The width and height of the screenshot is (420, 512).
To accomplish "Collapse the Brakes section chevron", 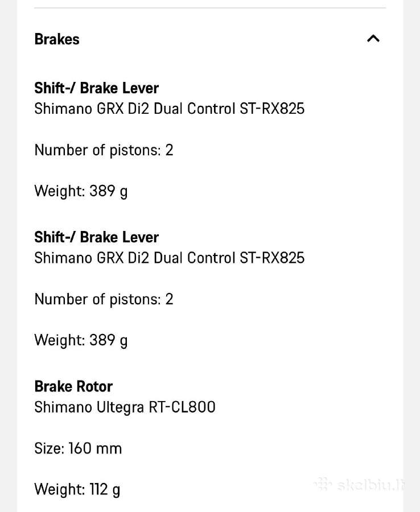I will (x=373, y=39).
